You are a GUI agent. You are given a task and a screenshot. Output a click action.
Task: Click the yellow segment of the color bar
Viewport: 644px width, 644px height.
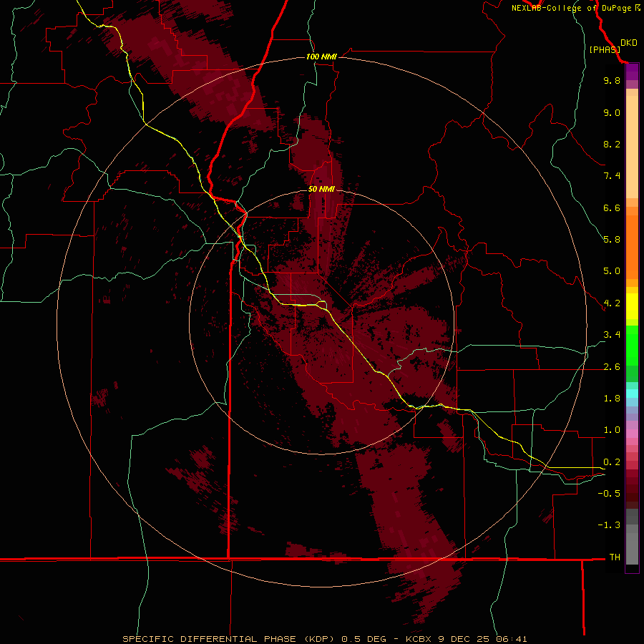[x=632, y=306]
